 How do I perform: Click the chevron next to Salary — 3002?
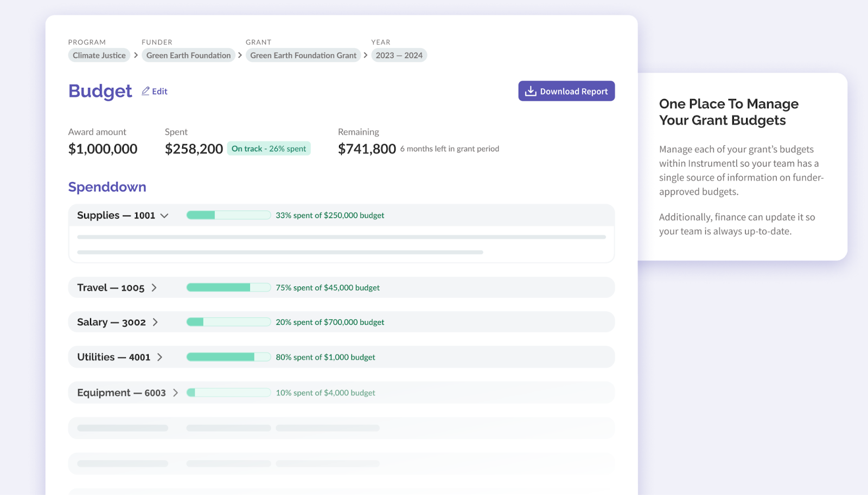coord(156,322)
